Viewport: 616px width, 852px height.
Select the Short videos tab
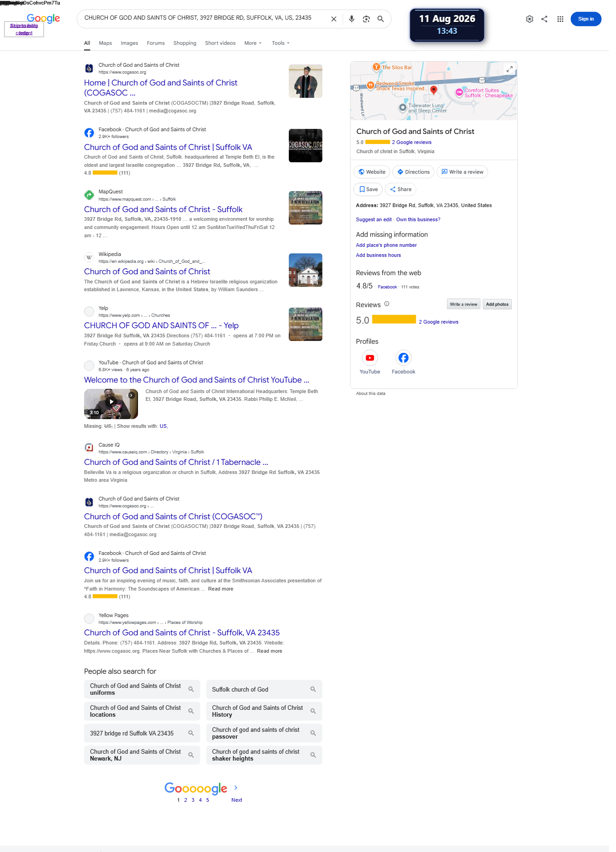tap(220, 43)
